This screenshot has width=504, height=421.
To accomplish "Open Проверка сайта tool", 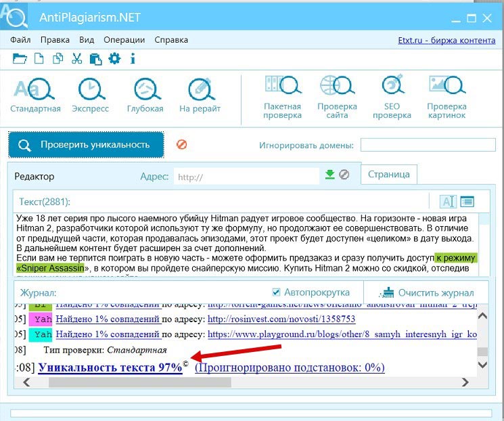I will 337,97.
